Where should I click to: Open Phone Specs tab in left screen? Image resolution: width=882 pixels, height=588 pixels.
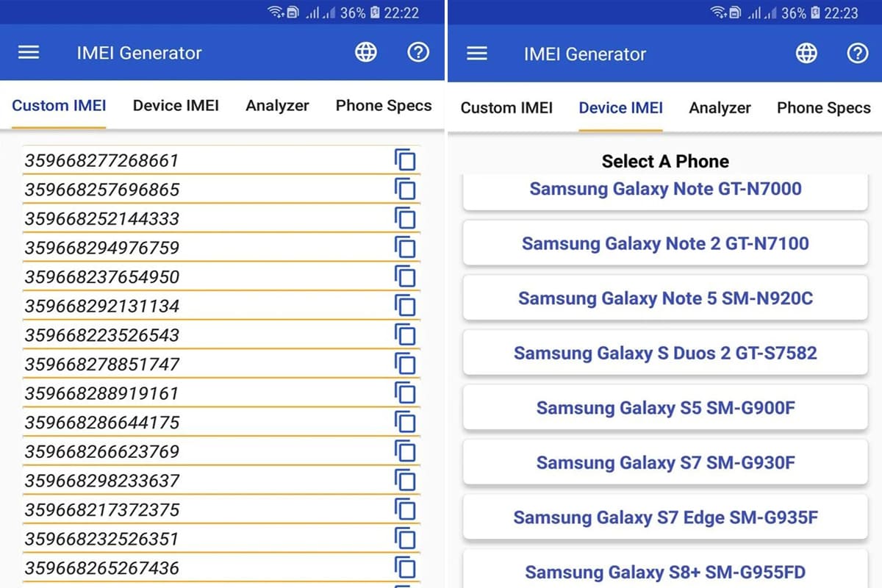384,105
